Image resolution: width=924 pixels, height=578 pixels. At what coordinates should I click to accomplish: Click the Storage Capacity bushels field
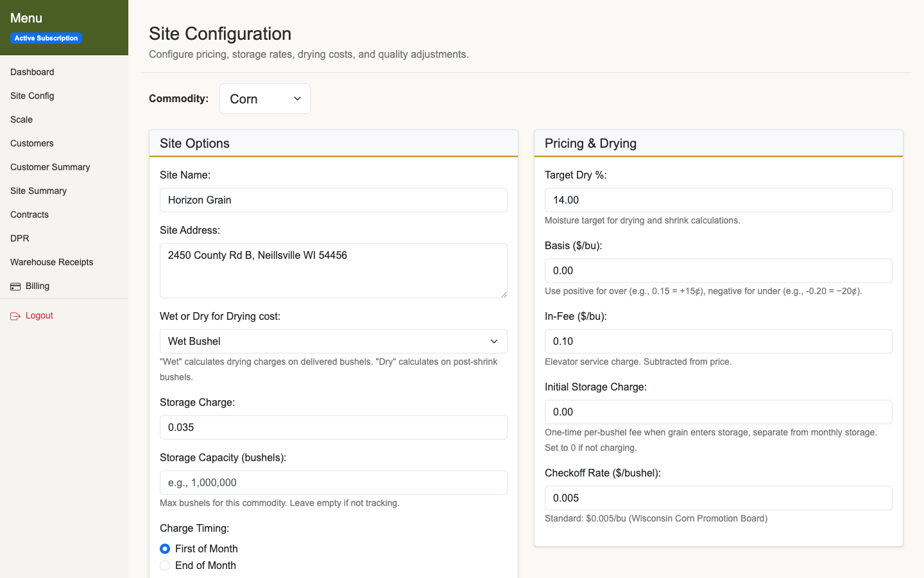click(x=333, y=482)
